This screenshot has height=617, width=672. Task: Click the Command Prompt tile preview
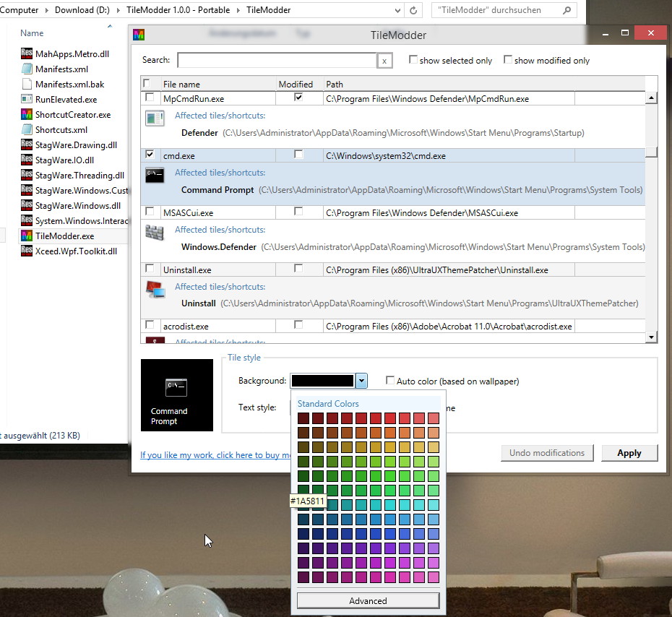tap(177, 395)
